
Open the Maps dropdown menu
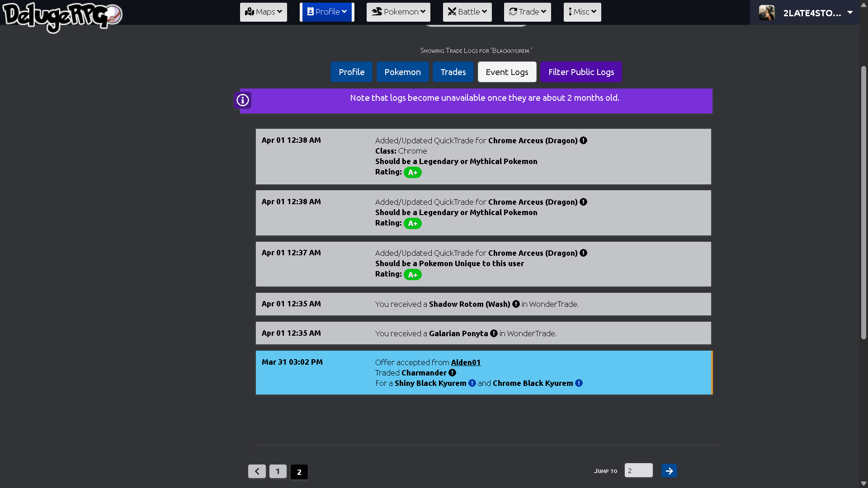point(264,12)
